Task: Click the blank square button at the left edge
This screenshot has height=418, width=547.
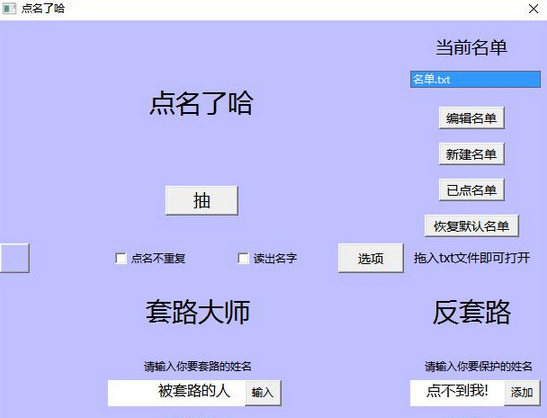Action: click(x=15, y=258)
